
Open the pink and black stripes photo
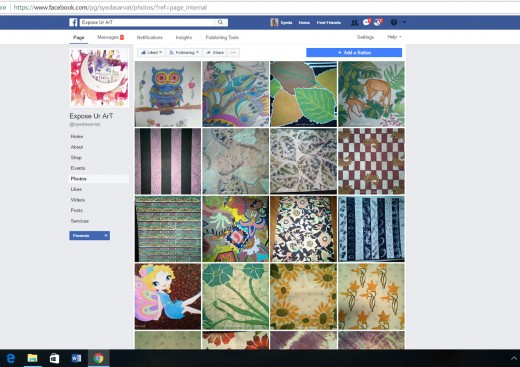[168, 161]
